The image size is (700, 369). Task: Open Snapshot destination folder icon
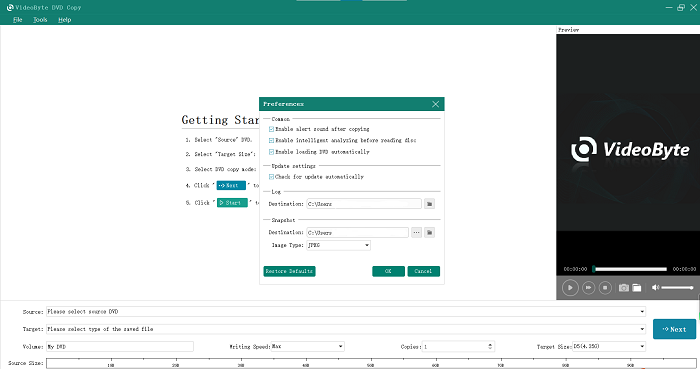429,232
